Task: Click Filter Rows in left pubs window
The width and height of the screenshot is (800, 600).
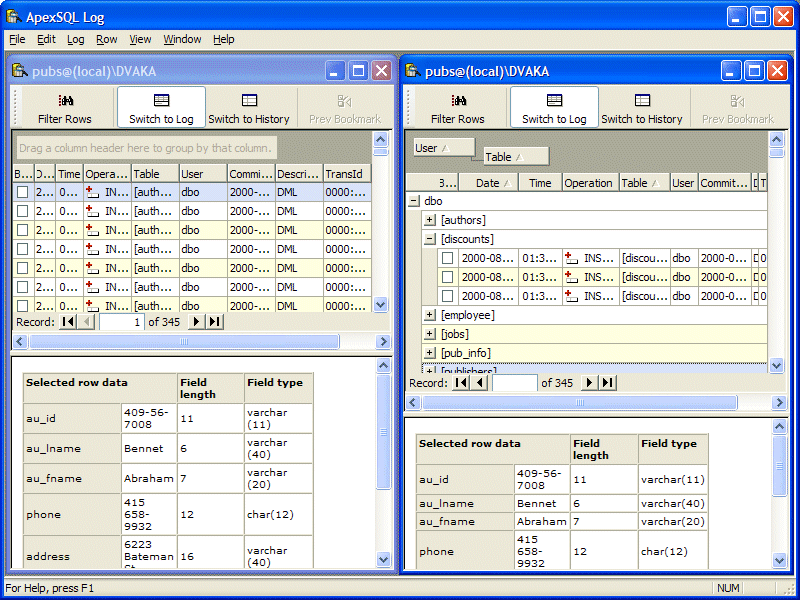Action: click(65, 109)
